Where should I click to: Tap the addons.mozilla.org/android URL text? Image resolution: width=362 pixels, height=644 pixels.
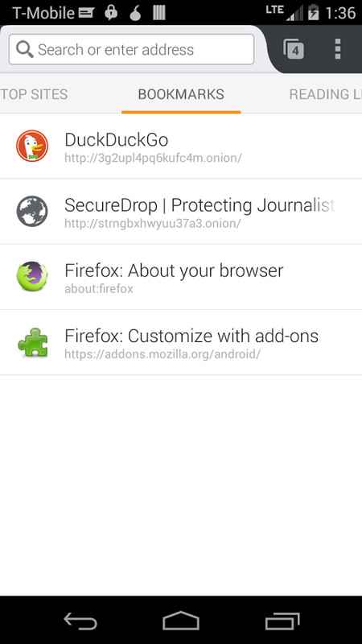point(162,354)
